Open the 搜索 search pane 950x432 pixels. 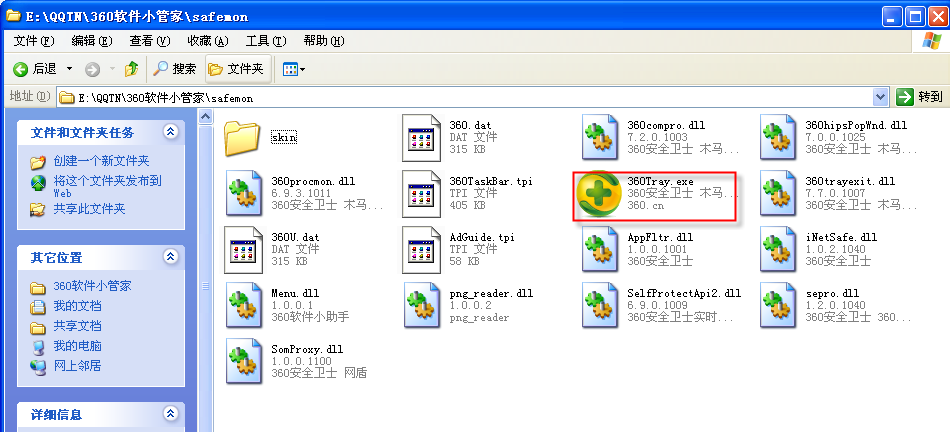click(x=174, y=69)
